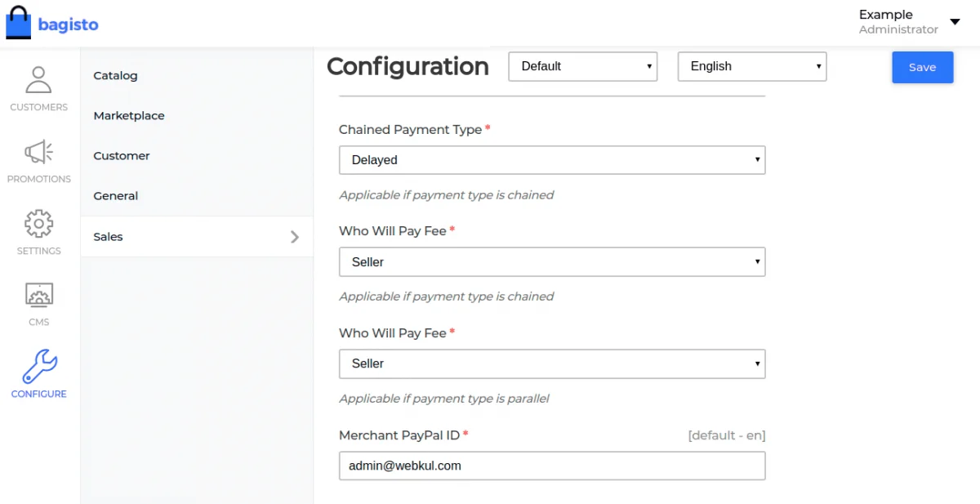Open the Customers section icon
This screenshot has width=980, height=504.
point(38,80)
